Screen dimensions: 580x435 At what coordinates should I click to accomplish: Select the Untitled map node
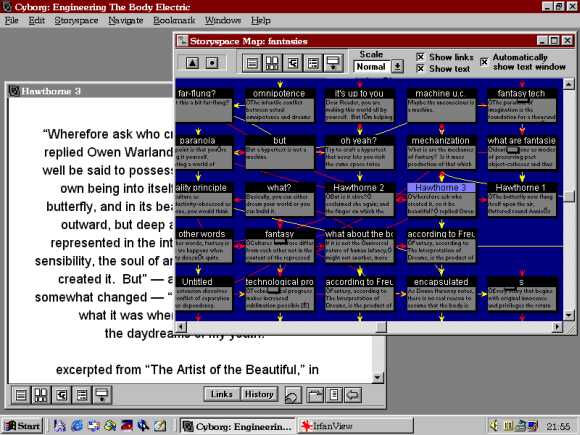204,293
